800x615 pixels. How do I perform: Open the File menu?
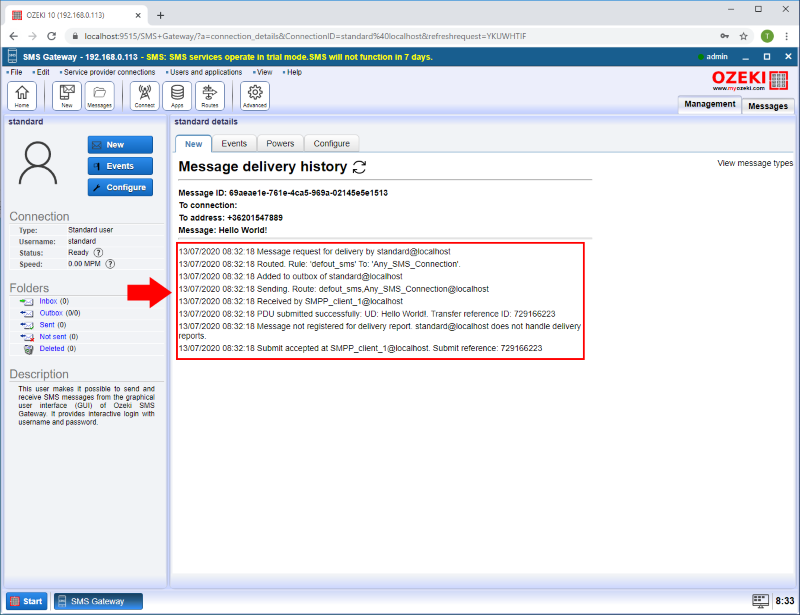(x=16, y=72)
